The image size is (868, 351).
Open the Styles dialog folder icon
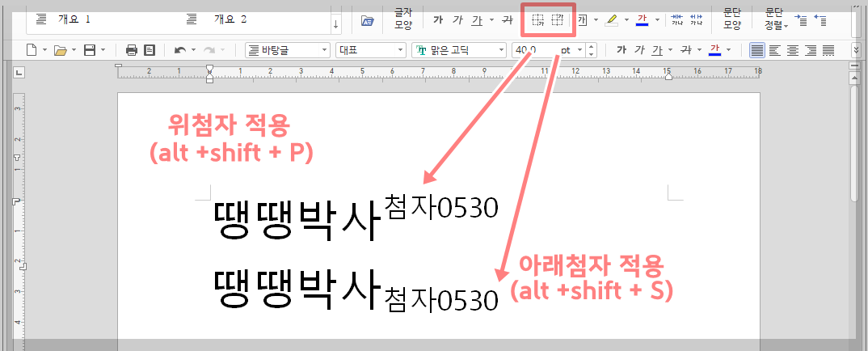[x=368, y=20]
